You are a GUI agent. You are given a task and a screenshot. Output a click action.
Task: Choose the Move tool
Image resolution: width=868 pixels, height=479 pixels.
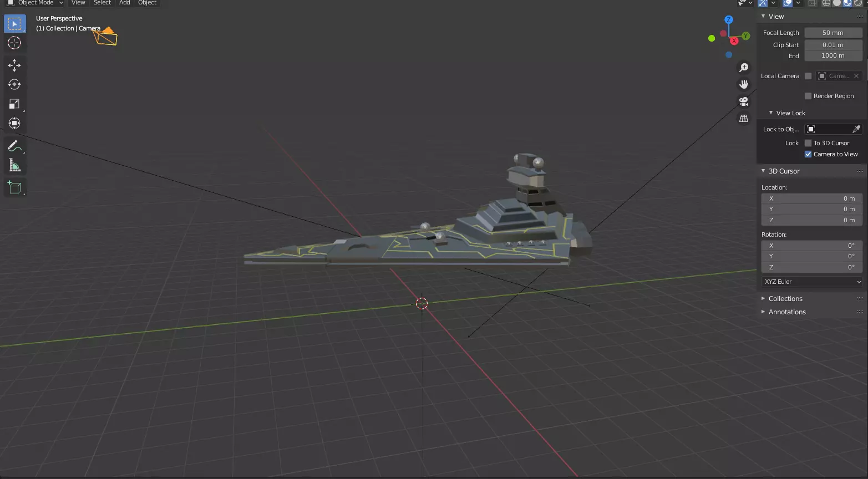(x=15, y=65)
